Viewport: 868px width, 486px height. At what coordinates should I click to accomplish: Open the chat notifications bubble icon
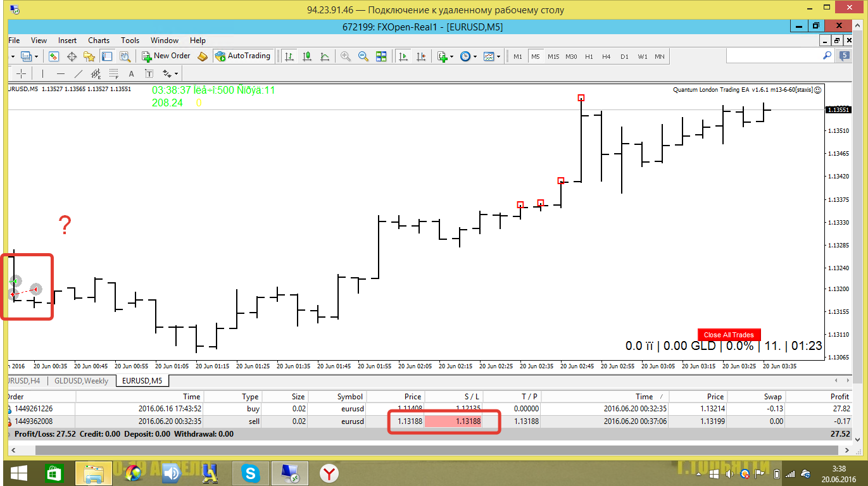tap(845, 56)
